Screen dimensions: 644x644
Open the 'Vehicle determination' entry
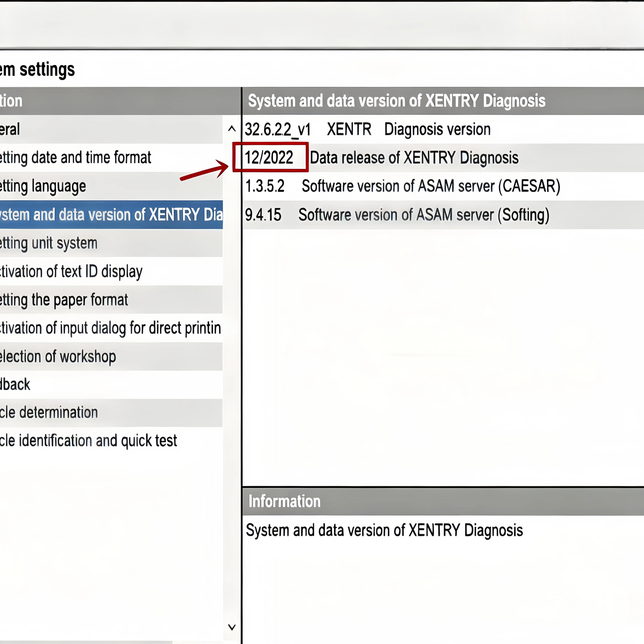click(111, 413)
